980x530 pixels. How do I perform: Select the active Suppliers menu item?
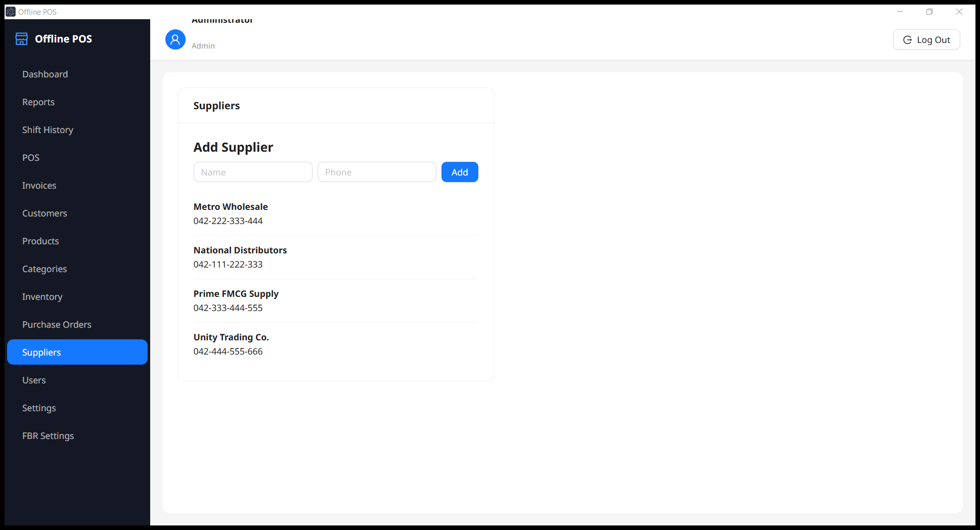(77, 352)
